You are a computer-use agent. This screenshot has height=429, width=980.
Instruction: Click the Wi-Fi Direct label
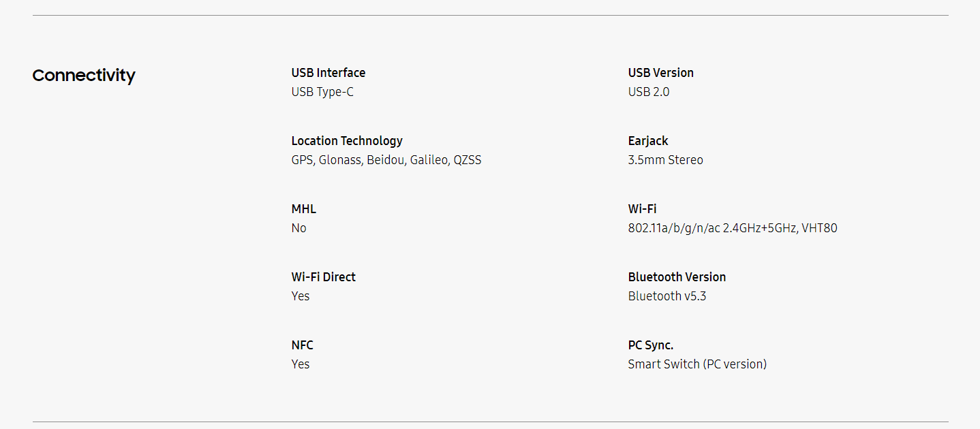[x=323, y=277]
